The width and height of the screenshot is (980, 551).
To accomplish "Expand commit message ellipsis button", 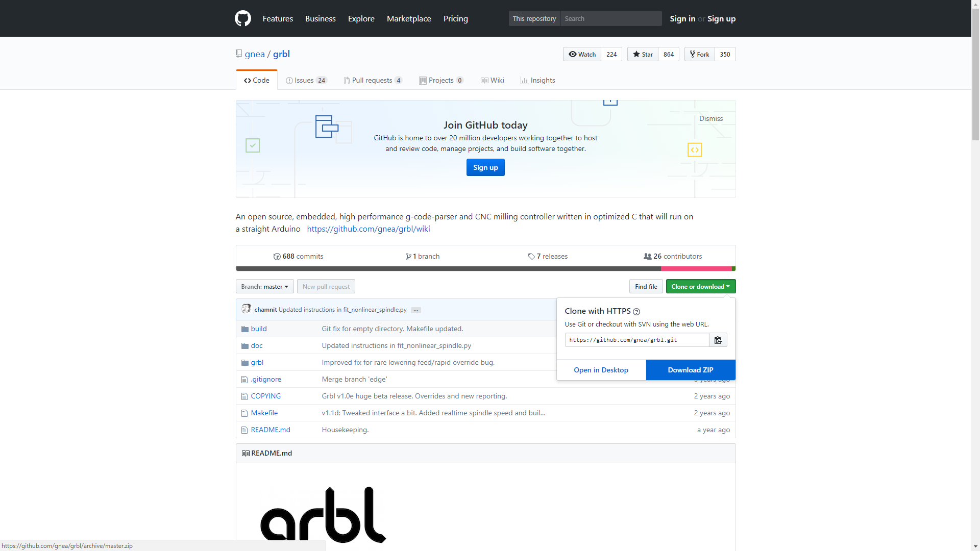I will (416, 310).
